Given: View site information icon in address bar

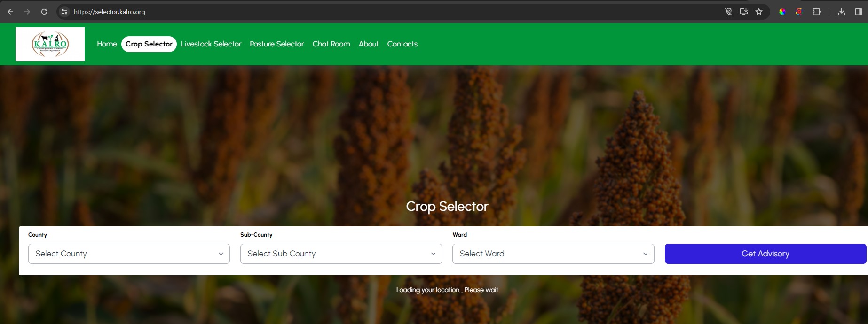Looking at the screenshot, I should [65, 12].
